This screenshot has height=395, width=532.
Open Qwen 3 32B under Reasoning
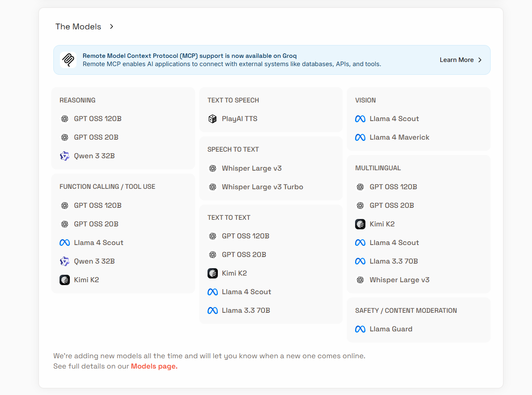(x=94, y=156)
